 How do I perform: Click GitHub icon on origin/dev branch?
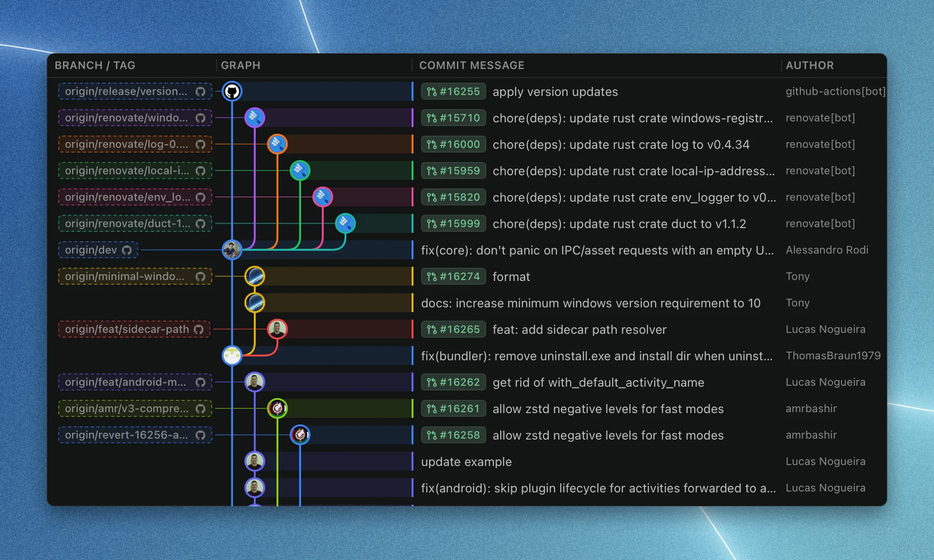coord(127,250)
